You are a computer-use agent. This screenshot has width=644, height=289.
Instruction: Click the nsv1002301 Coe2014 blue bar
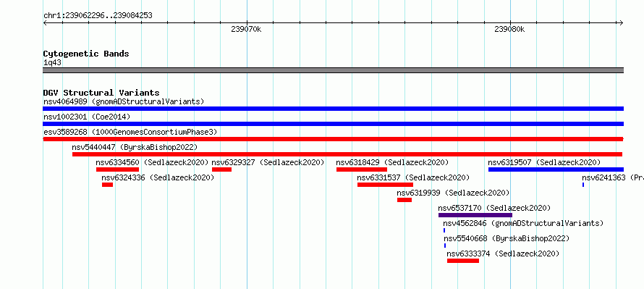[x=333, y=124]
